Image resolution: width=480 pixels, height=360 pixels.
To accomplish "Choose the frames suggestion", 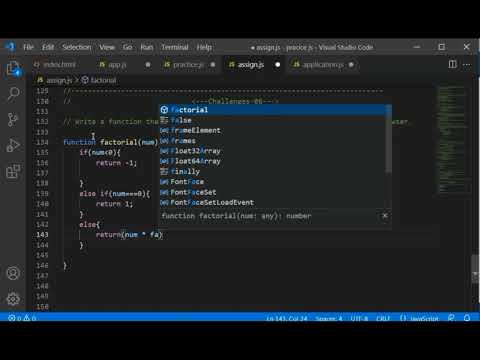I will tap(273, 141).
